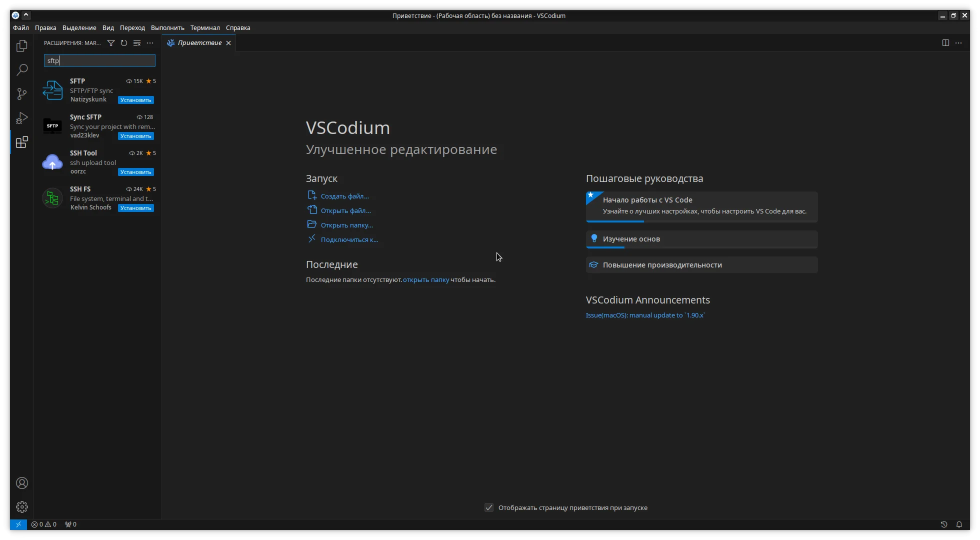The height and width of the screenshot is (540, 980).
Task: Clear extensions search results
Action: pos(137,43)
